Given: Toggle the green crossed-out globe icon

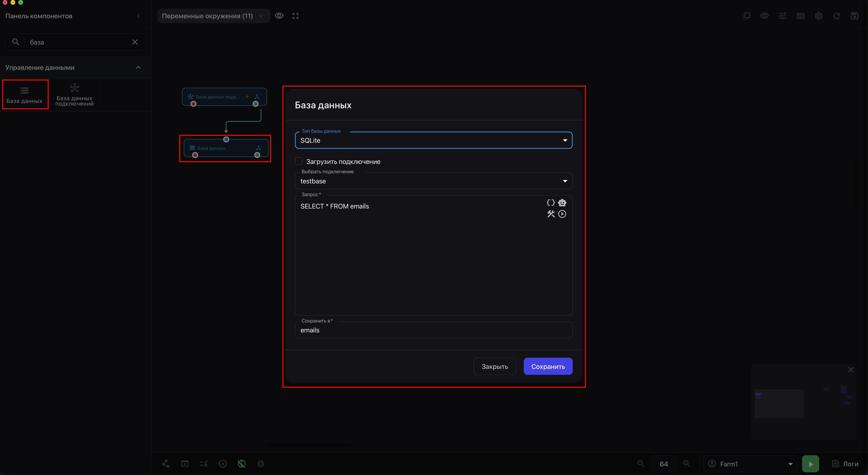Looking at the screenshot, I should 242,464.
